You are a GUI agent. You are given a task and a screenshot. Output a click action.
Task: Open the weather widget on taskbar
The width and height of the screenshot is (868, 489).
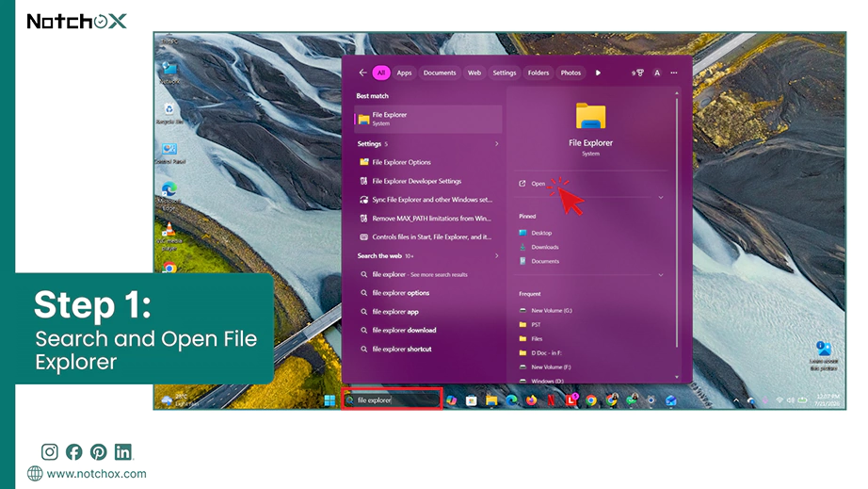click(x=180, y=400)
